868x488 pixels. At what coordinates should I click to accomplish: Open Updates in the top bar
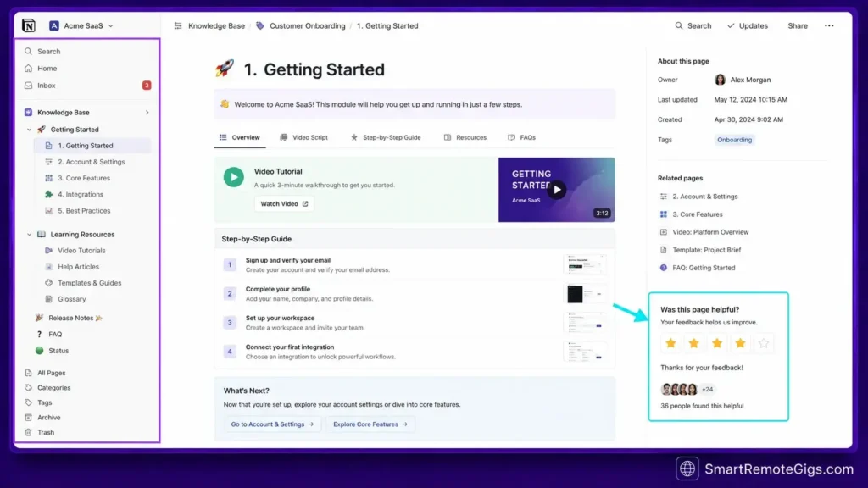[x=748, y=26]
